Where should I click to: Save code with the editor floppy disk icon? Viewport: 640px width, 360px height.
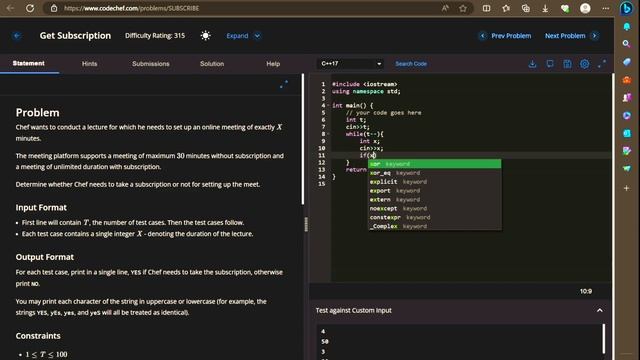pos(567,64)
